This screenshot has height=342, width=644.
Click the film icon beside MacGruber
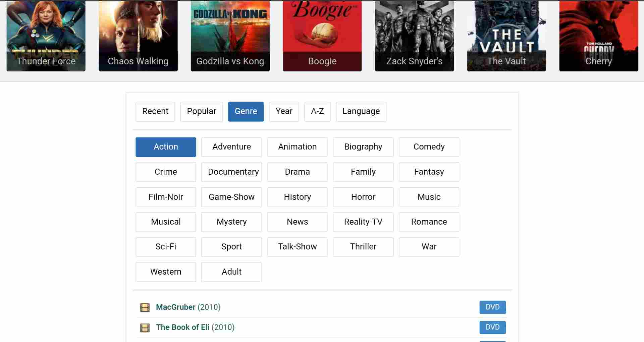pos(145,307)
